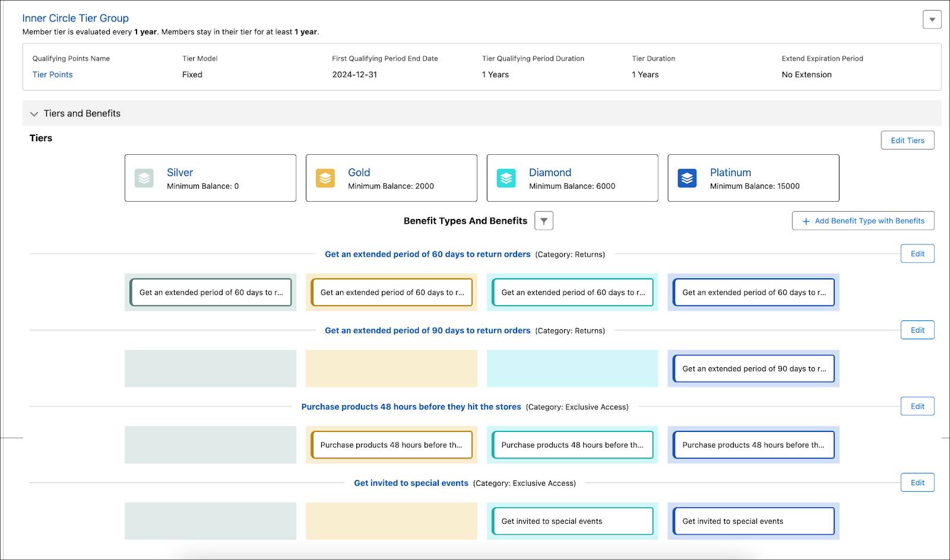Open Get invited to special events heading link
This screenshot has width=950, height=560.
411,483
